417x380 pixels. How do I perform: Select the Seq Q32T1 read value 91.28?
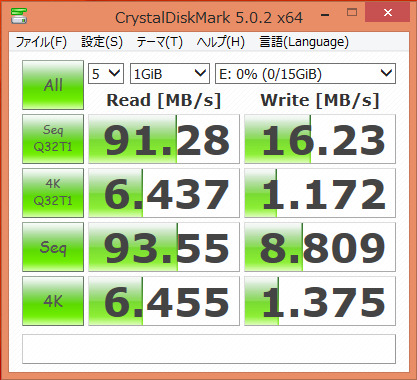(x=164, y=139)
